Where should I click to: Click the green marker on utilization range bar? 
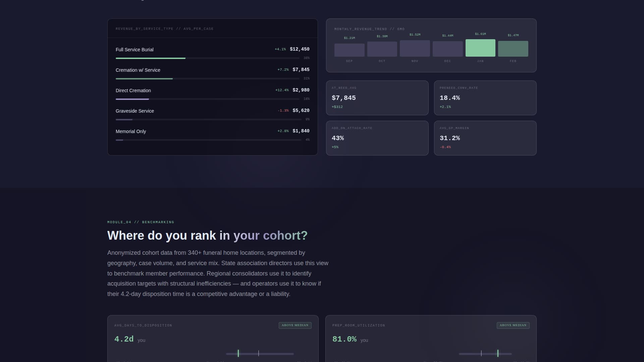498,353
